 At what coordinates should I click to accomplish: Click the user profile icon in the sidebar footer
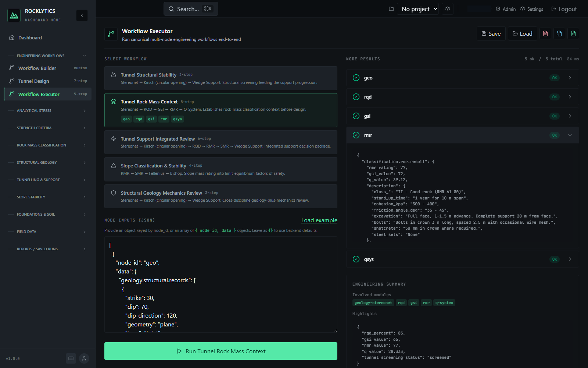tap(84, 358)
